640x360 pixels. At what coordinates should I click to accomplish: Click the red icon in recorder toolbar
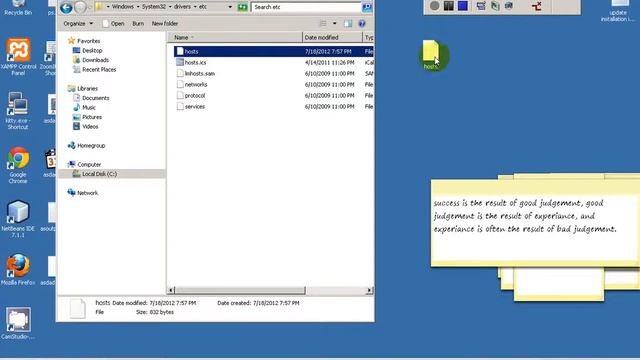(537, 6)
